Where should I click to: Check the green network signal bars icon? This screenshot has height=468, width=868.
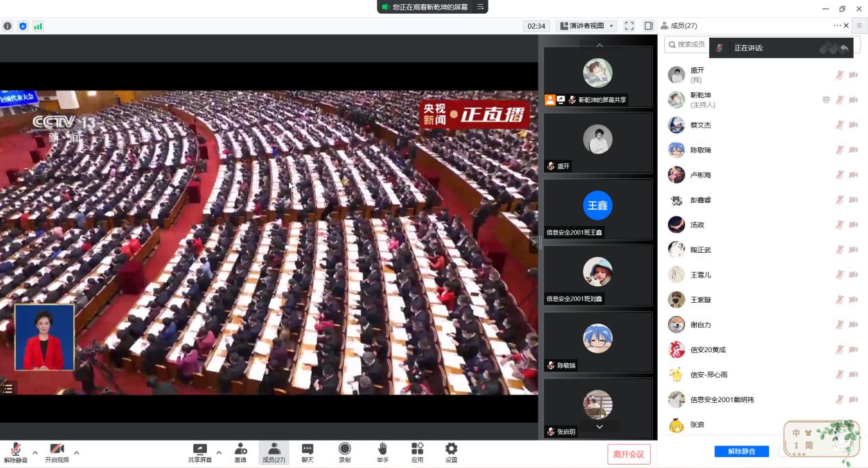pos(38,26)
